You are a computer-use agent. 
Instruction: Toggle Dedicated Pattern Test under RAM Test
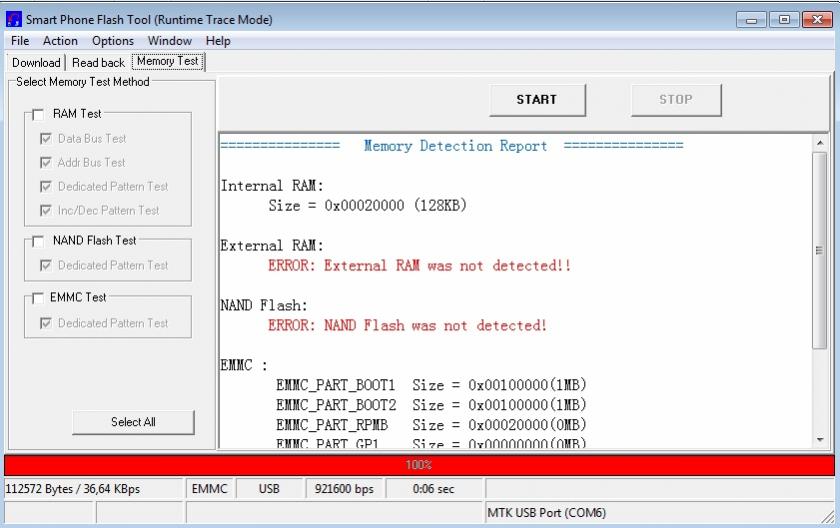point(46,186)
